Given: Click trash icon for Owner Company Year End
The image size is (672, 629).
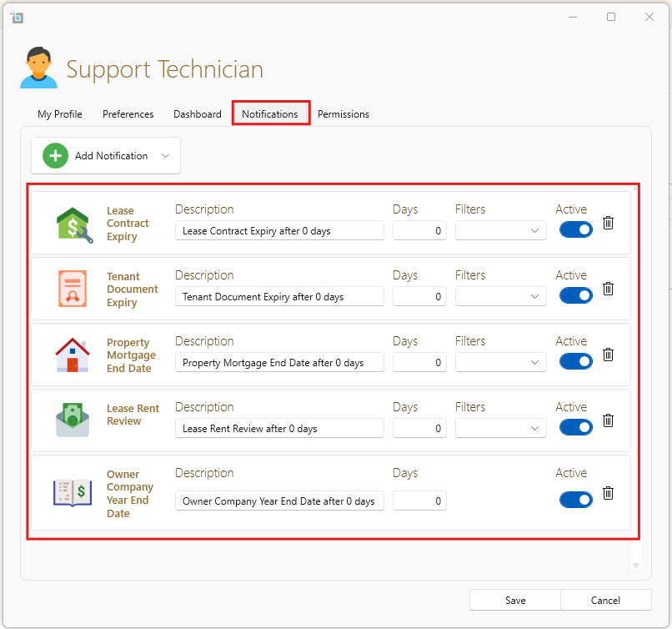Looking at the screenshot, I should click(x=609, y=493).
